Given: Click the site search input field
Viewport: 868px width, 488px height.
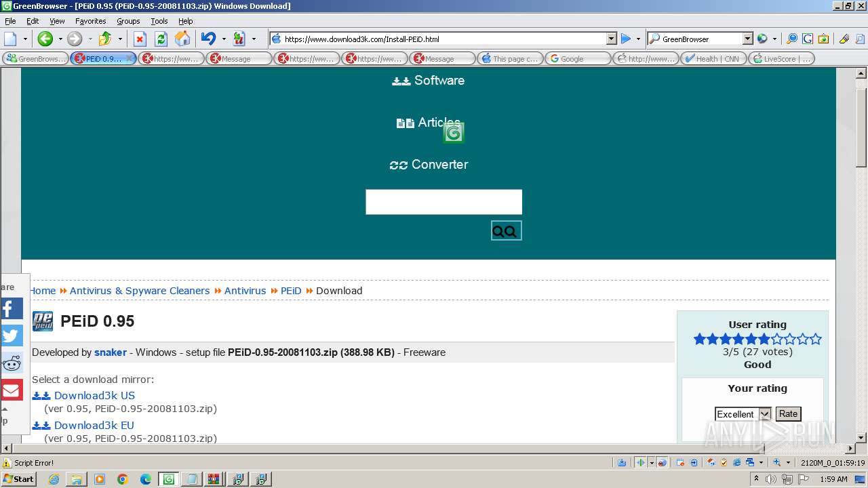Looking at the screenshot, I should [x=443, y=202].
